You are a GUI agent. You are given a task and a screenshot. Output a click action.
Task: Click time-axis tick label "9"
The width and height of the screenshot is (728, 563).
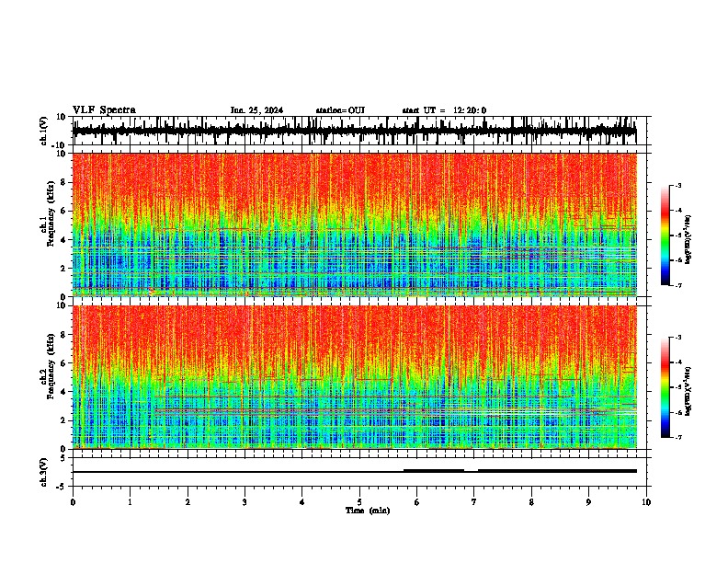coord(588,502)
